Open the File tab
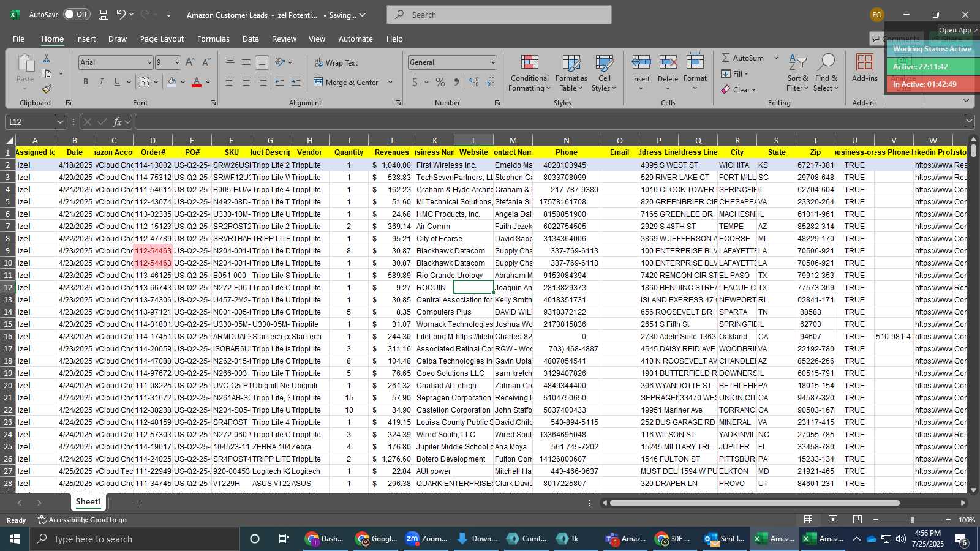This screenshot has height=551, width=980. (x=19, y=39)
